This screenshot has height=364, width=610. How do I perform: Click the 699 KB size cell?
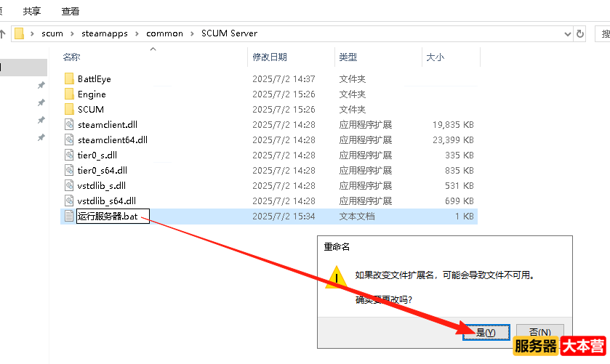[459, 201]
